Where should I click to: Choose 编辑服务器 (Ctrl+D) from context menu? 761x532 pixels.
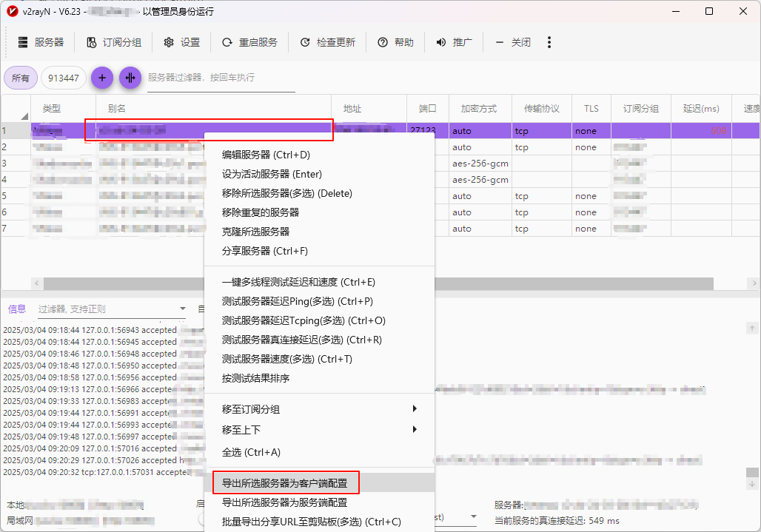click(266, 155)
